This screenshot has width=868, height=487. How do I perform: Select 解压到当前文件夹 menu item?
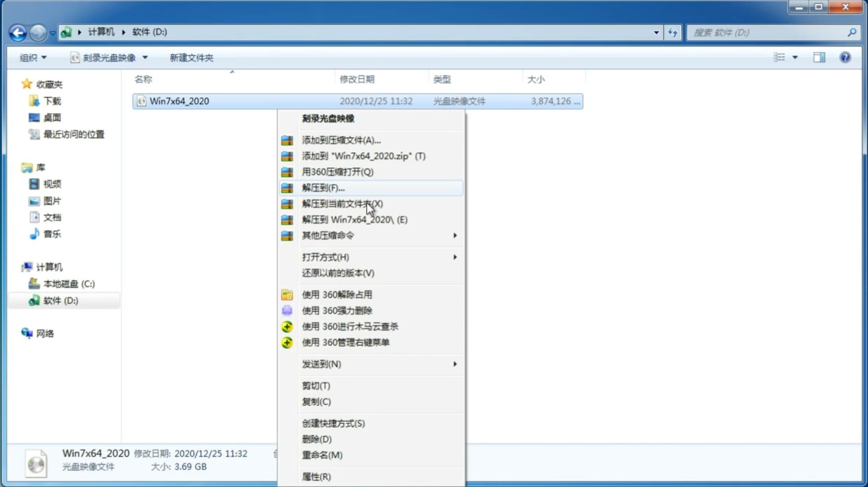pyautogui.click(x=342, y=203)
